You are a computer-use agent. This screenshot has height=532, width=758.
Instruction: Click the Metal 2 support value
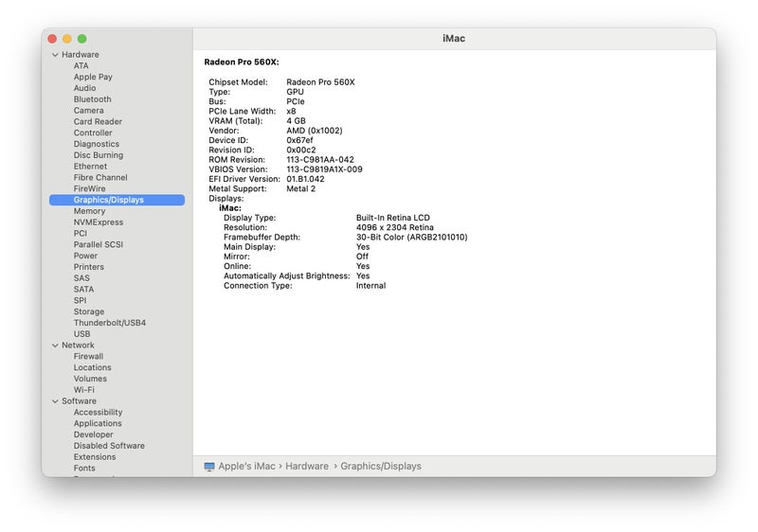click(300, 188)
